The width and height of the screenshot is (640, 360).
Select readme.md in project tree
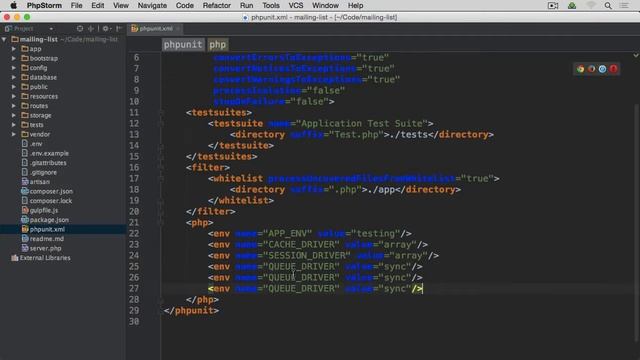[47, 239]
